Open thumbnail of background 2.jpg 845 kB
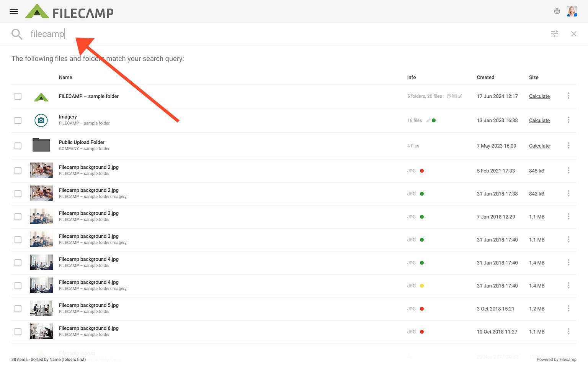 click(x=41, y=170)
